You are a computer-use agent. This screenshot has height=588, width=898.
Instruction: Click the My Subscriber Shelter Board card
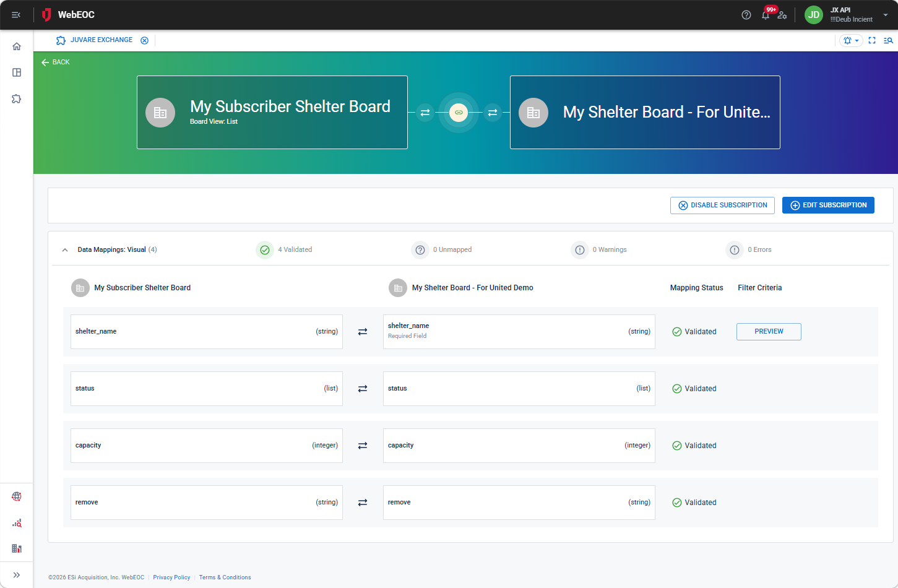[272, 112]
